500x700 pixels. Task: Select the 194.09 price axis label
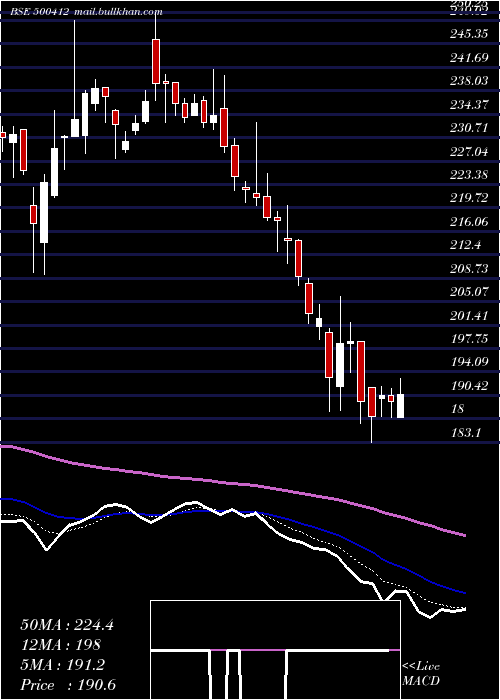468,362
